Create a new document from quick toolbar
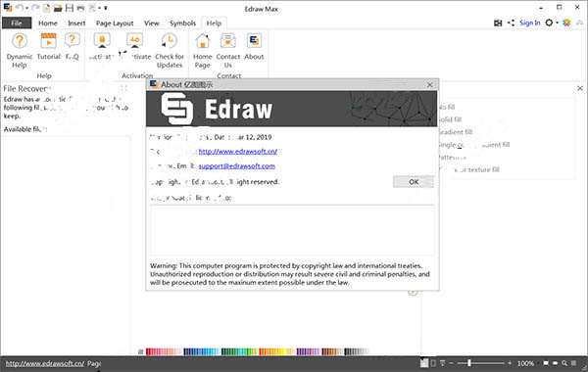588x372 pixels. pos(46,8)
